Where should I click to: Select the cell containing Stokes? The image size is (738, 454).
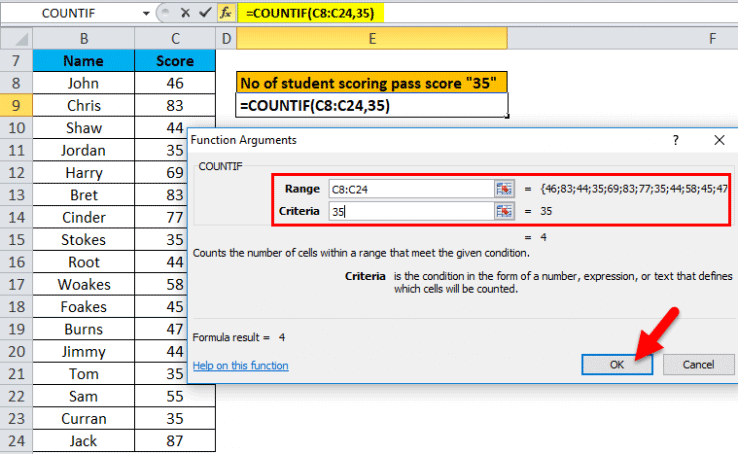[84, 239]
